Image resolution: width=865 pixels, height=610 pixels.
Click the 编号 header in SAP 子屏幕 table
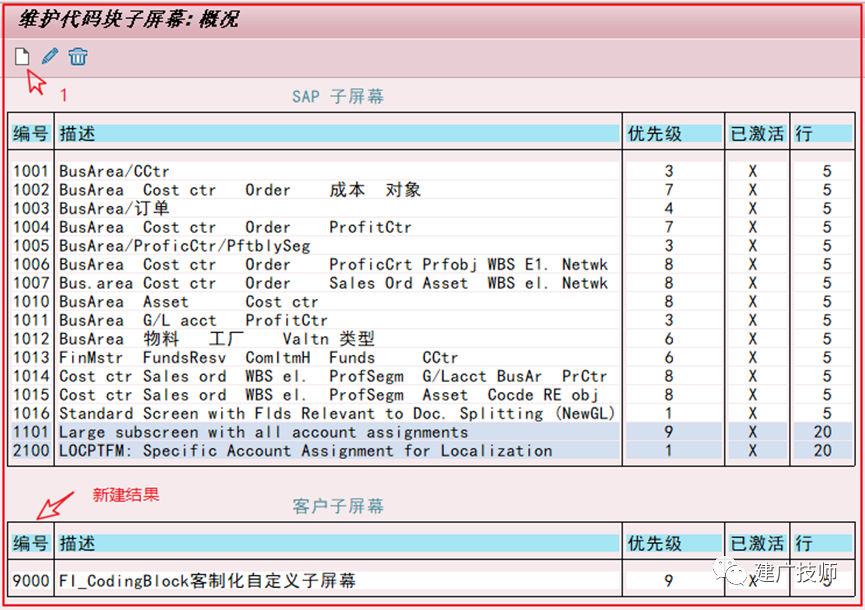tap(31, 133)
